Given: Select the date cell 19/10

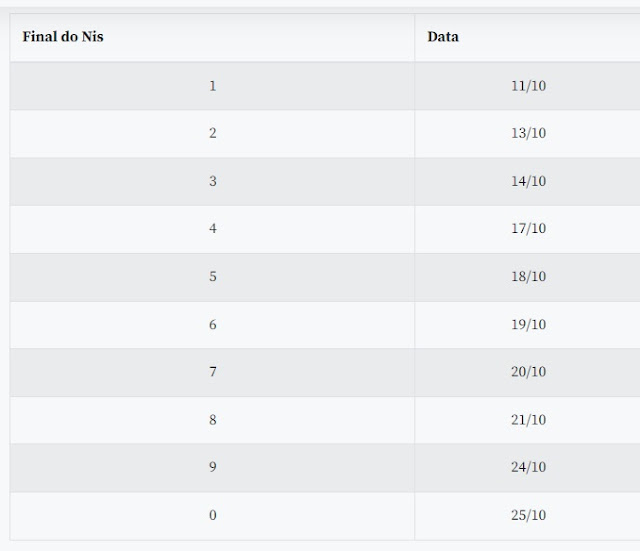Looking at the screenshot, I should [x=527, y=324].
